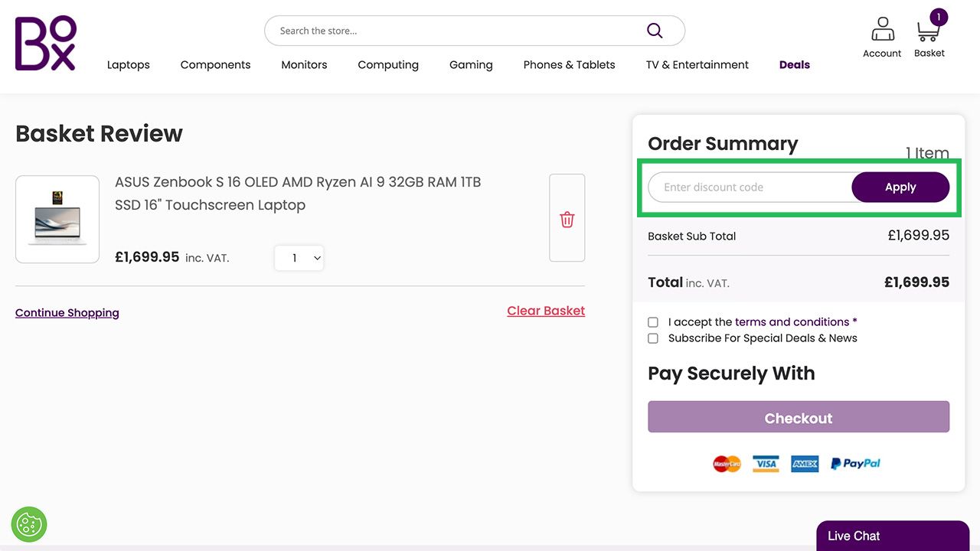This screenshot has height=551, width=980.
Task: Open the Live Chat button
Action: 893,536
